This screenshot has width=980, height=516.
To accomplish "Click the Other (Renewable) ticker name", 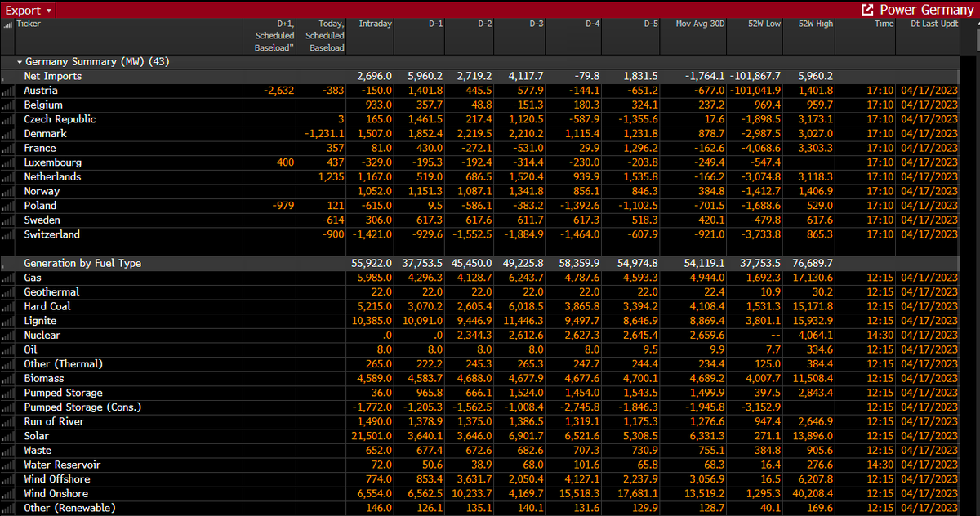I will pos(69,508).
